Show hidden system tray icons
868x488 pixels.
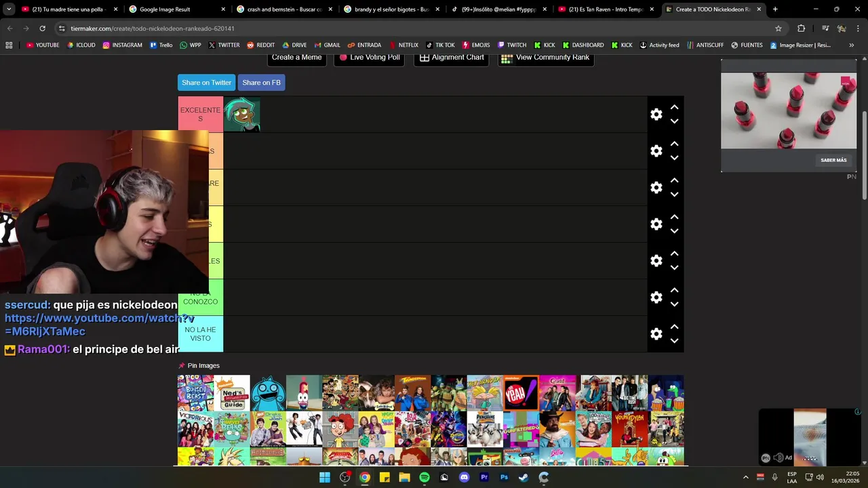[x=745, y=477]
